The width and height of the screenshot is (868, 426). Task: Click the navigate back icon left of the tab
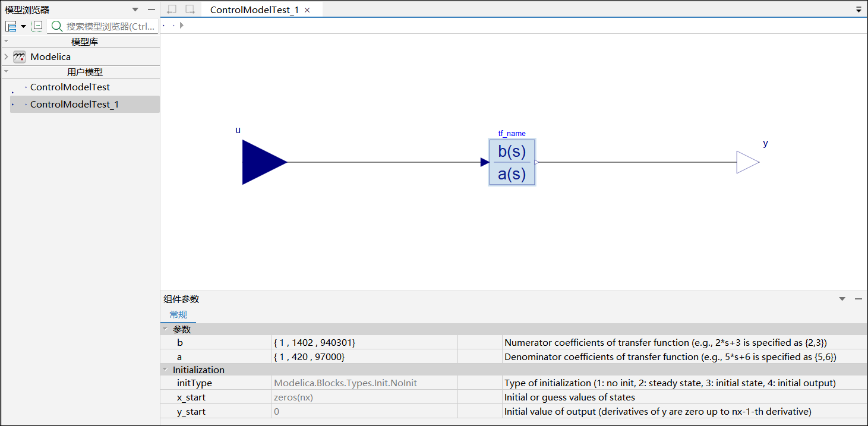(x=172, y=10)
